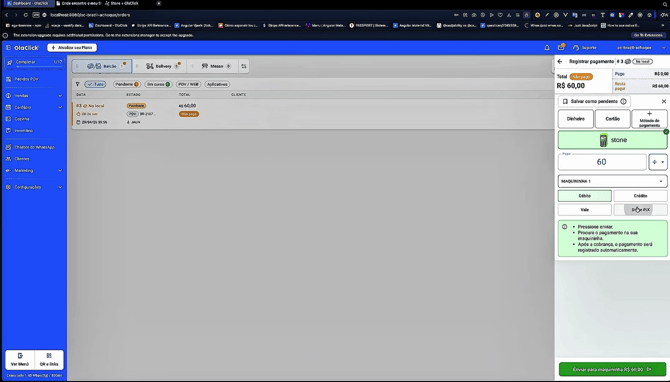Choose Vale payment type
This screenshot has height=382, width=670.
585,210
